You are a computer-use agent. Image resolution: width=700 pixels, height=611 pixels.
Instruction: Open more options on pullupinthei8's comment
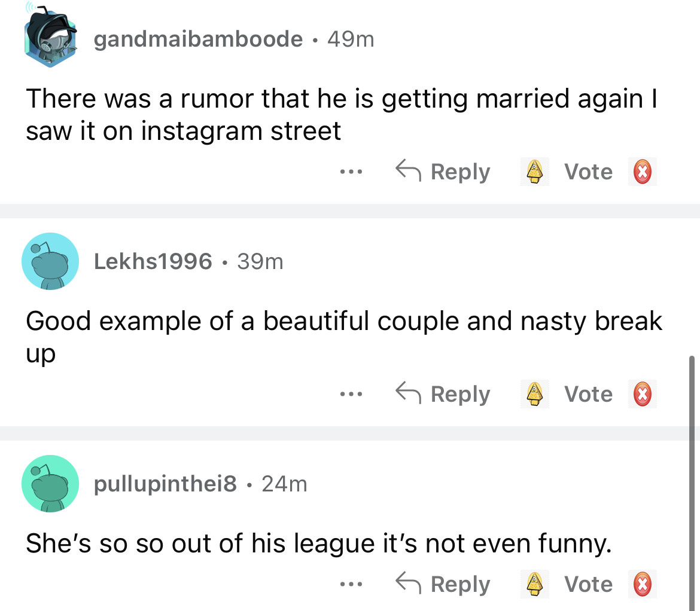coord(348,584)
